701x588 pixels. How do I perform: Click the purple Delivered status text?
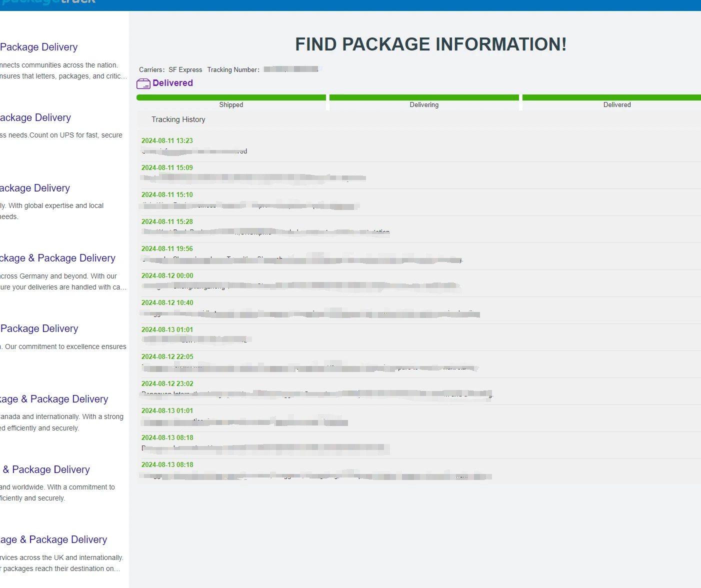click(x=172, y=83)
